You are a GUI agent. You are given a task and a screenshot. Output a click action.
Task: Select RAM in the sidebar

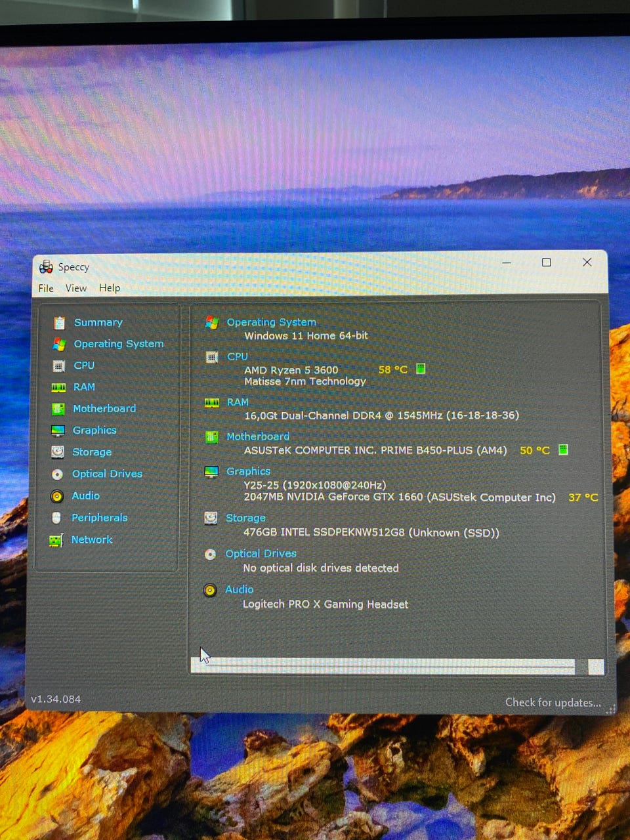click(84, 387)
